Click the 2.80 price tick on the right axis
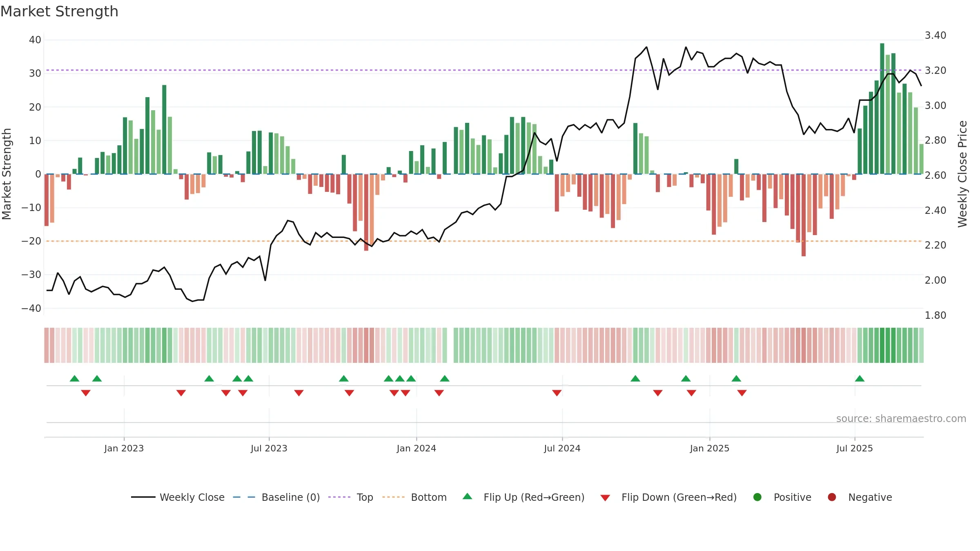The height and width of the screenshot is (551, 980). tap(935, 140)
